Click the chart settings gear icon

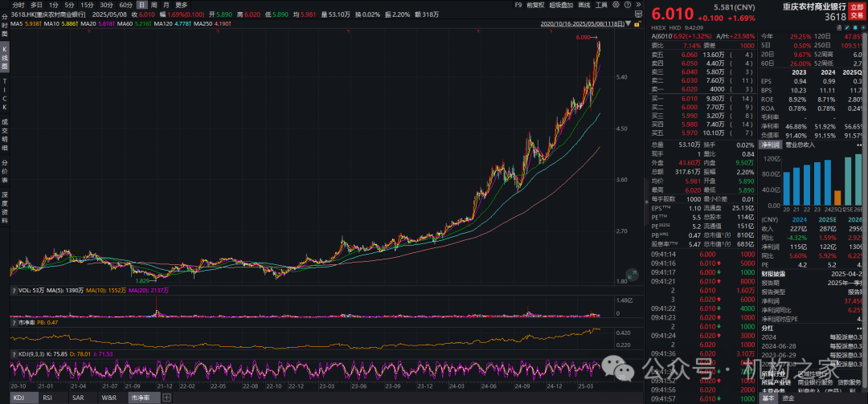point(616,5)
